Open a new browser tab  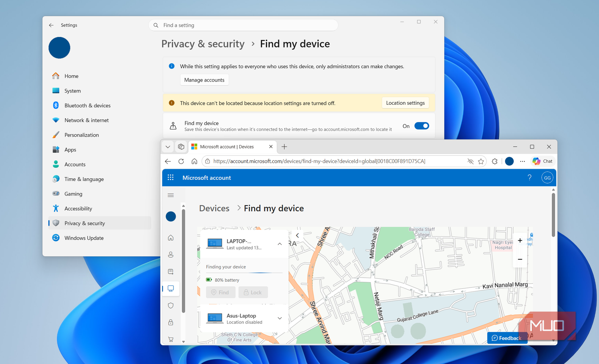[x=284, y=146]
